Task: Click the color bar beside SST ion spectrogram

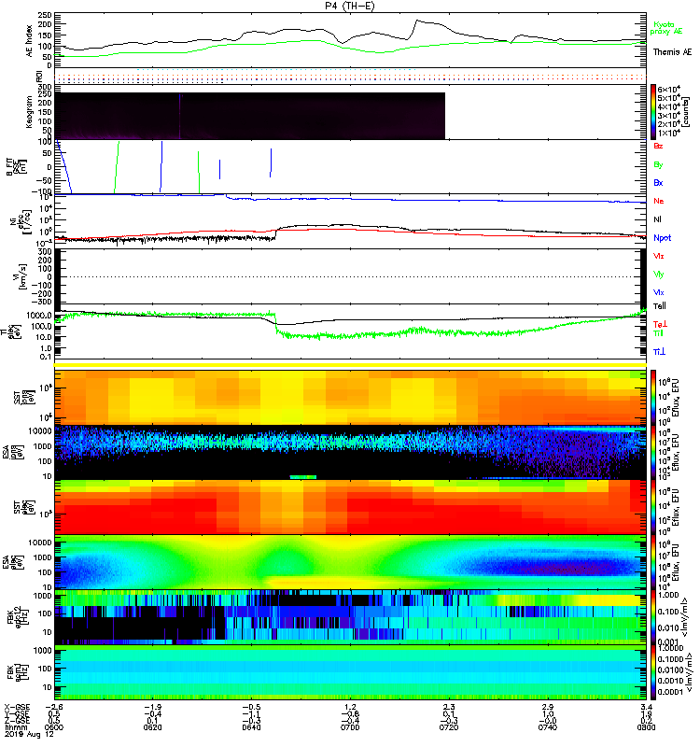Action: pyautogui.click(x=653, y=398)
